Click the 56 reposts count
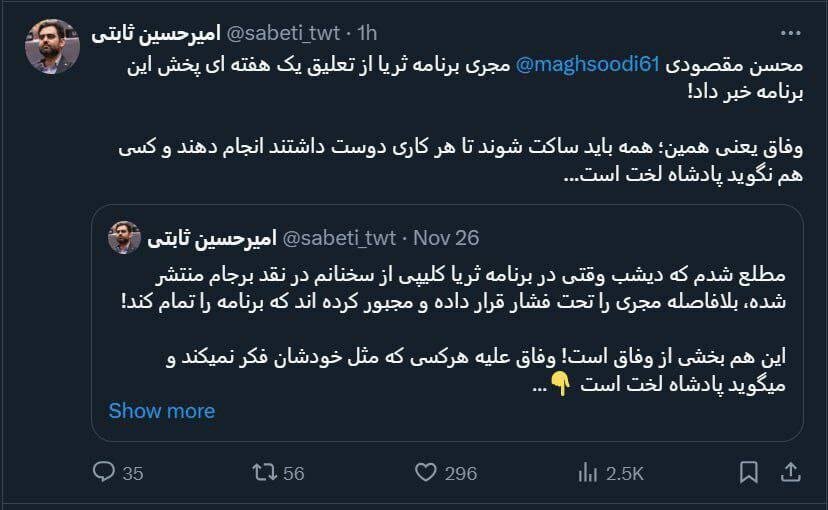The image size is (828, 510). pos(293,473)
